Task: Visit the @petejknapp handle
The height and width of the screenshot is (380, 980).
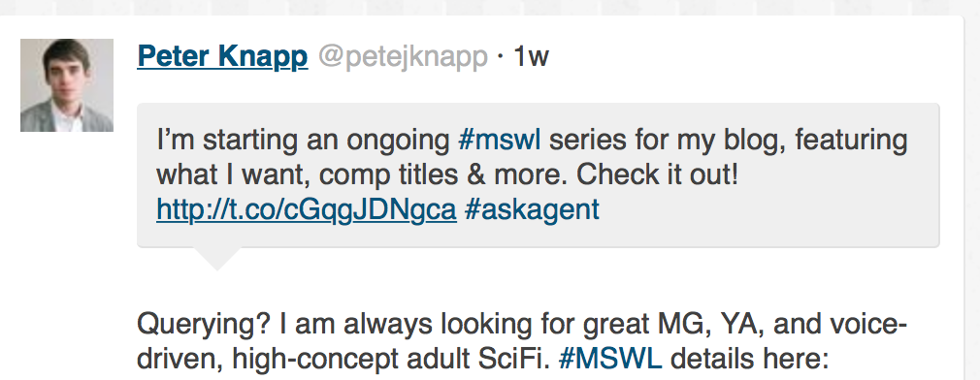Action: point(403,57)
